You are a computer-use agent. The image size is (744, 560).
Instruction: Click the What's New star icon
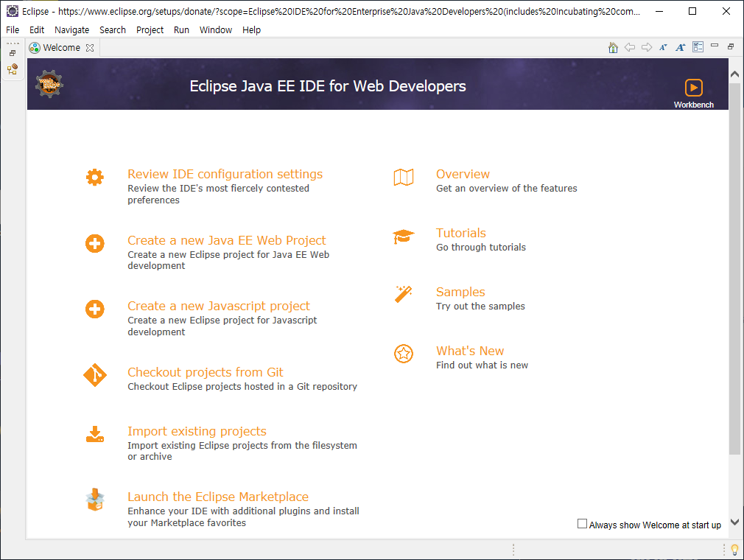pos(404,354)
